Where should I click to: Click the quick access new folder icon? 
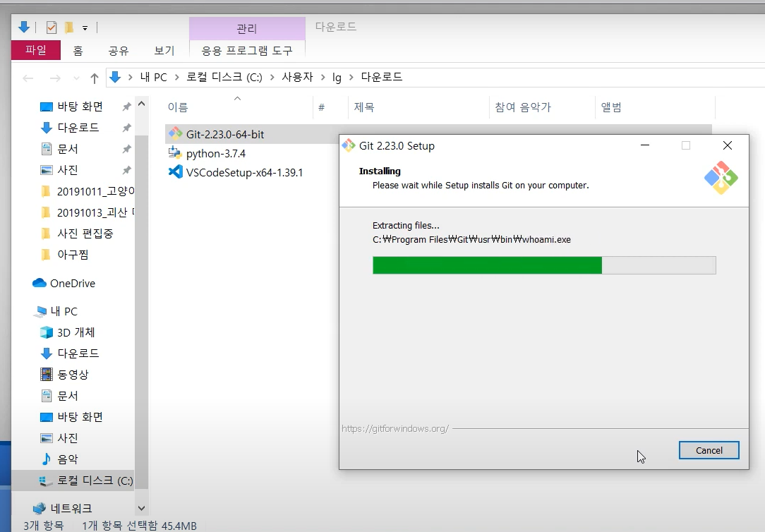tap(68, 28)
